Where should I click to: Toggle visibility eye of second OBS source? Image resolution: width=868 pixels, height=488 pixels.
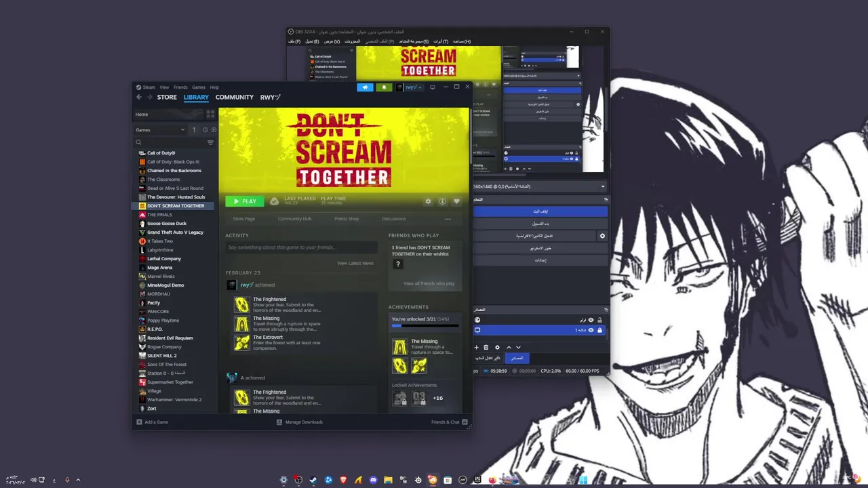point(591,330)
